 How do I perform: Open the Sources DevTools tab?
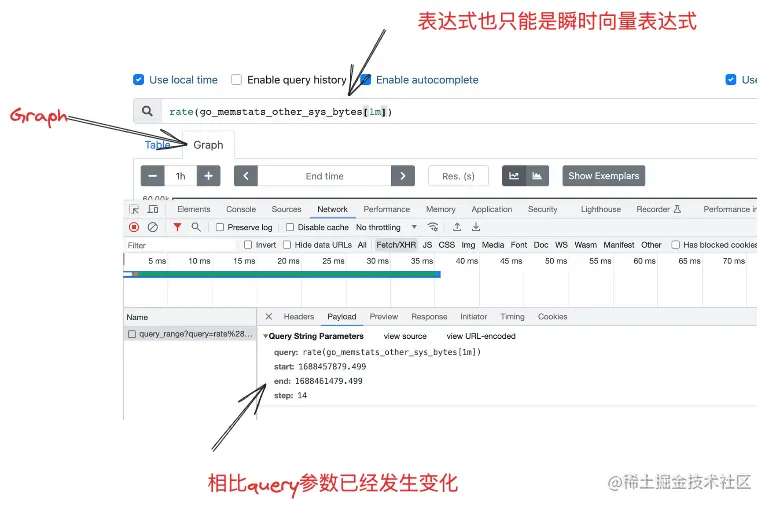tap(287, 209)
